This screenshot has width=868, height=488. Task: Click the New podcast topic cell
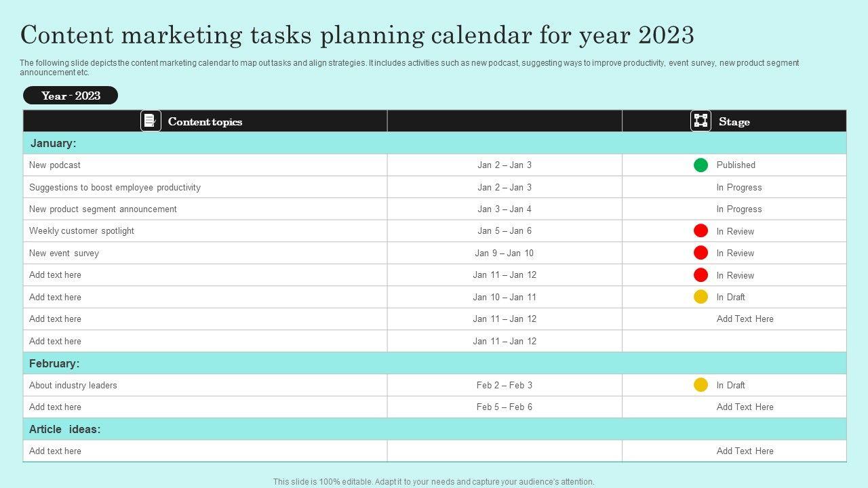[x=55, y=165]
